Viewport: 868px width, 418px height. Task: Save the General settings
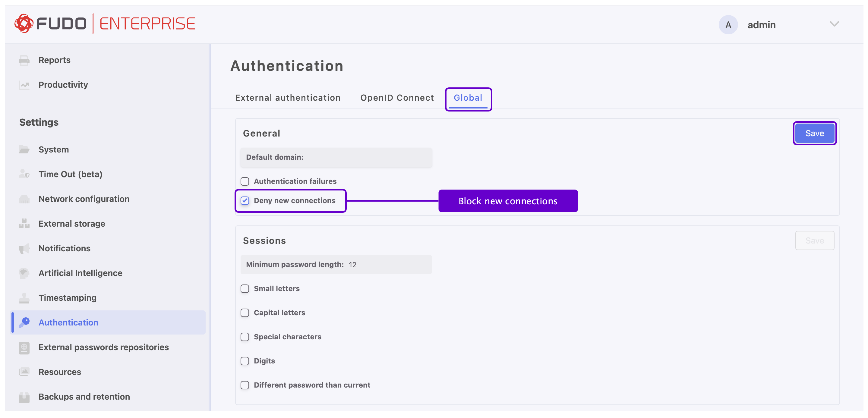[814, 134]
